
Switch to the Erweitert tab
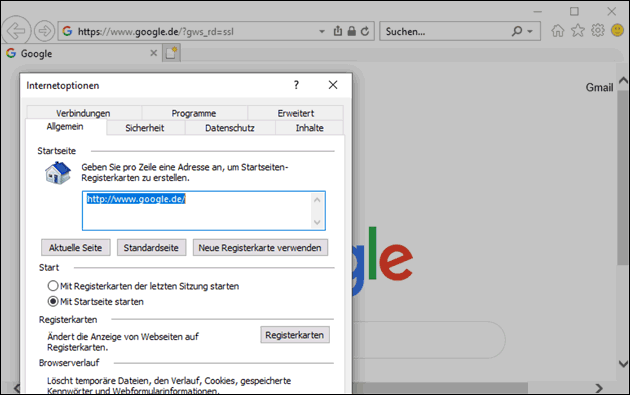click(x=296, y=113)
